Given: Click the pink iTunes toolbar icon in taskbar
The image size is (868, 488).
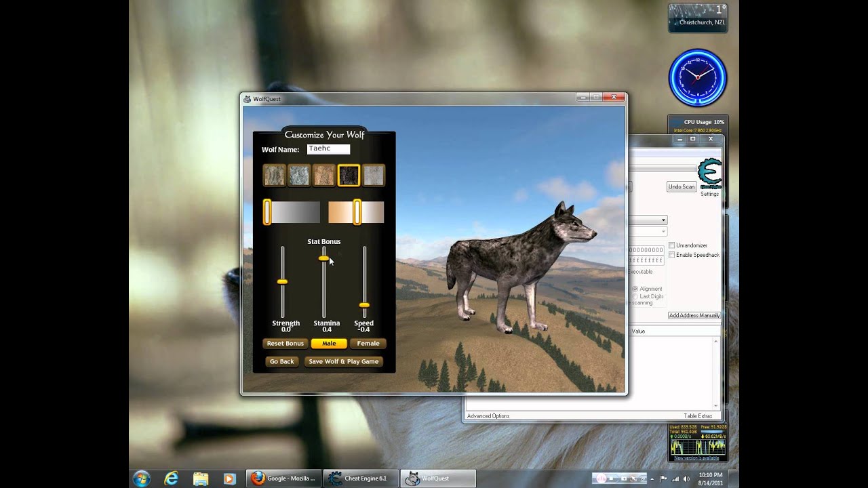Looking at the screenshot, I should pos(601,479).
